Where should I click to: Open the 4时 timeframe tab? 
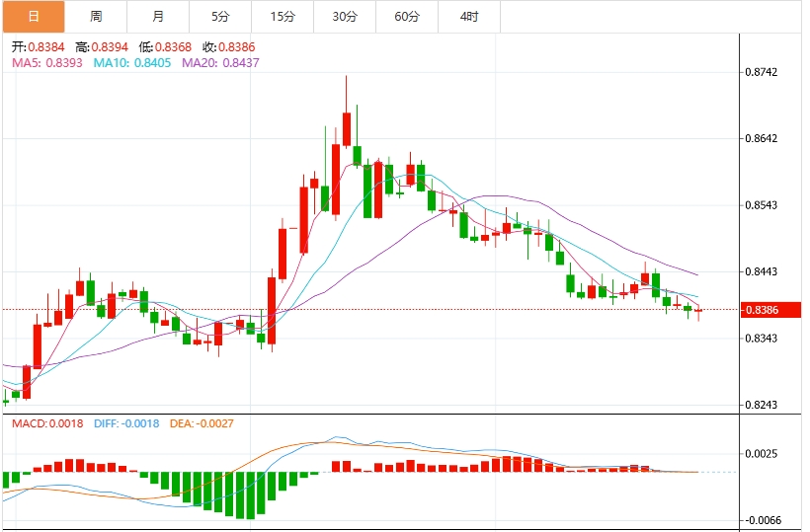coord(469,17)
